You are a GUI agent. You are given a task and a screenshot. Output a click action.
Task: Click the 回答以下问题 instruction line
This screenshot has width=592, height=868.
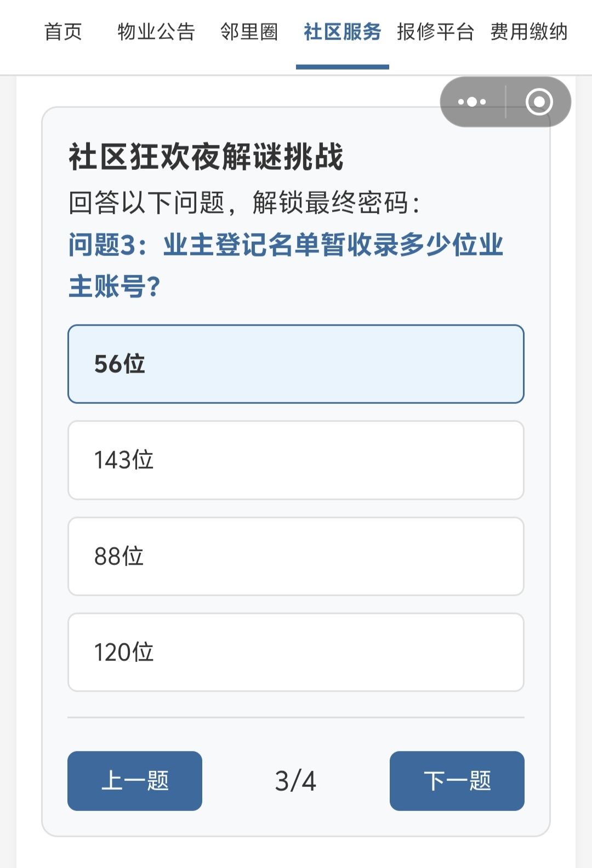tap(244, 203)
